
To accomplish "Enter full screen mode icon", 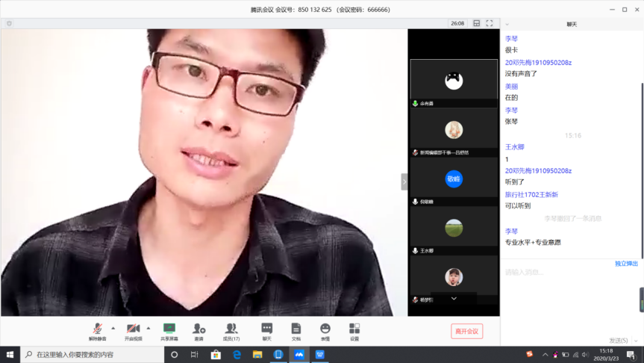I will (x=490, y=23).
